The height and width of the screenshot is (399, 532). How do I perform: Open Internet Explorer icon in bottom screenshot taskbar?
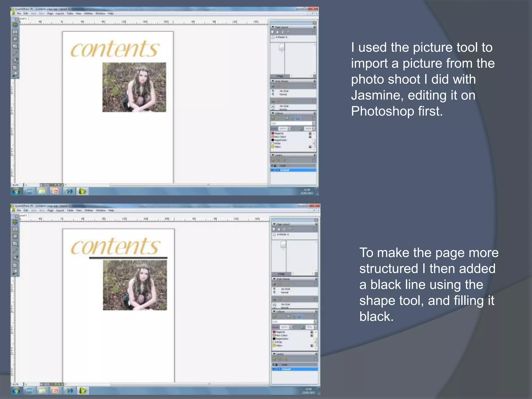69,390
